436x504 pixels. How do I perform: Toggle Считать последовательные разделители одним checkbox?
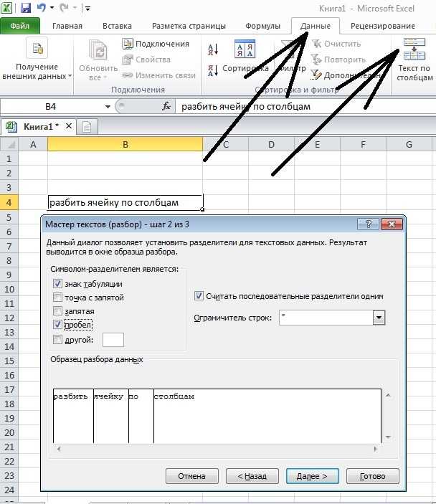coord(199,295)
